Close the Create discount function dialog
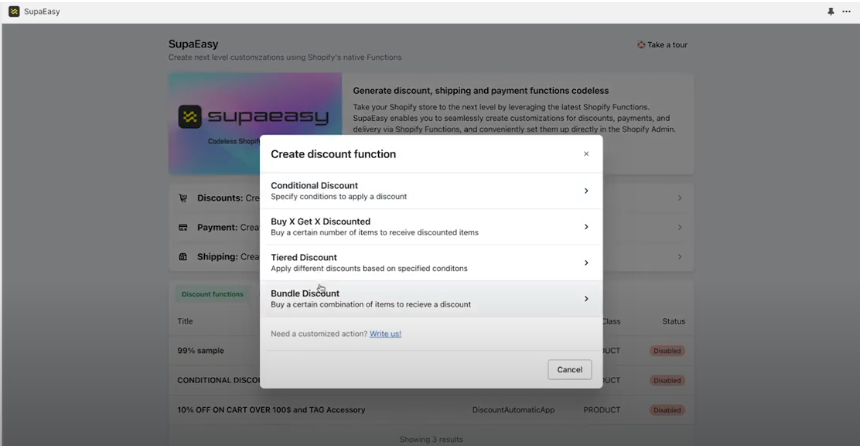The width and height of the screenshot is (860, 446). point(586,154)
